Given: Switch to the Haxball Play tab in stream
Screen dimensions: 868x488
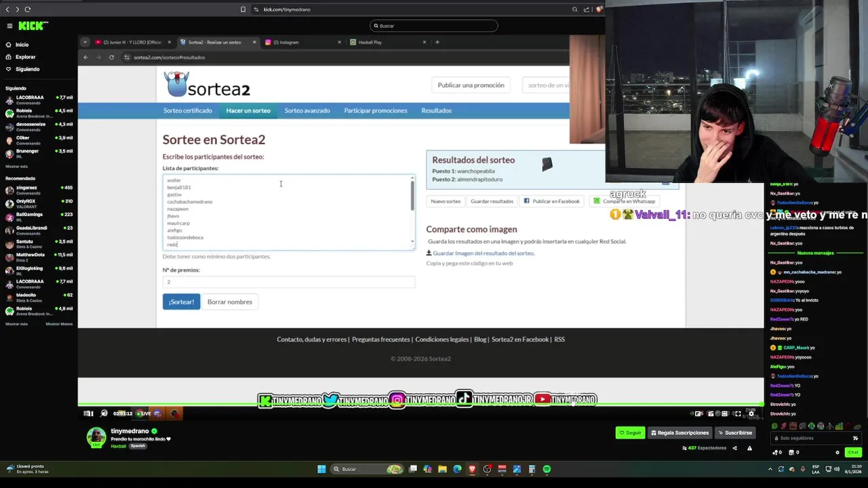Looking at the screenshot, I should click(x=387, y=42).
